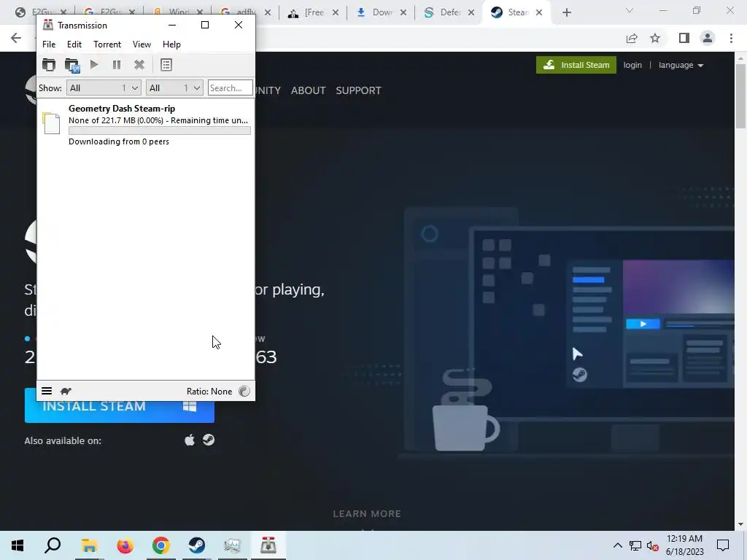Click the ratio statistics circle icon
Viewport: 747px width, 560px height.
pyautogui.click(x=244, y=391)
